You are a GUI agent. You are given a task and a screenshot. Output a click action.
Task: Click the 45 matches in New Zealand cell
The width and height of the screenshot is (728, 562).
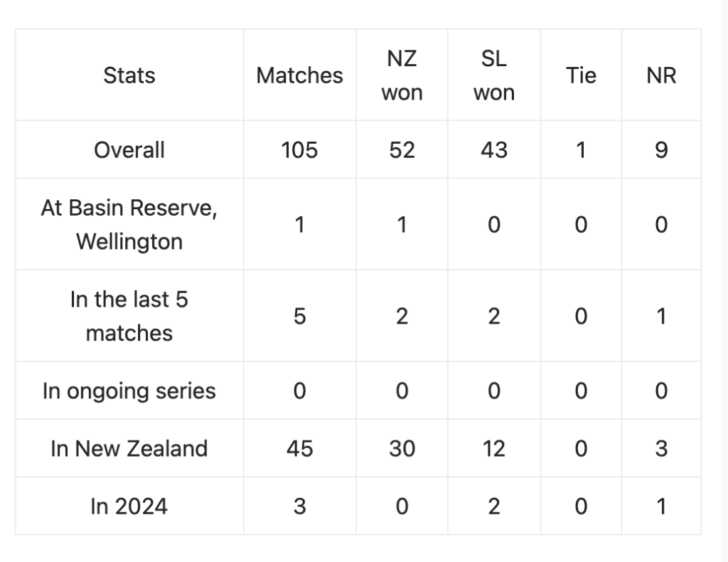pyautogui.click(x=299, y=448)
